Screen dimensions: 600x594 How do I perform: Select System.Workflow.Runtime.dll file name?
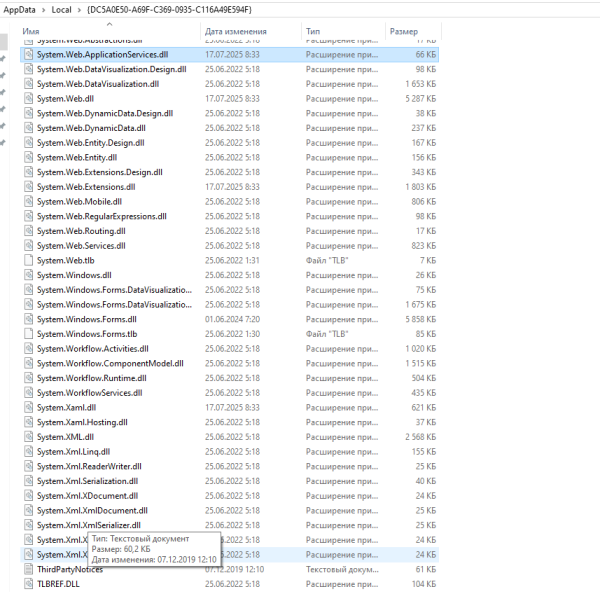92,378
